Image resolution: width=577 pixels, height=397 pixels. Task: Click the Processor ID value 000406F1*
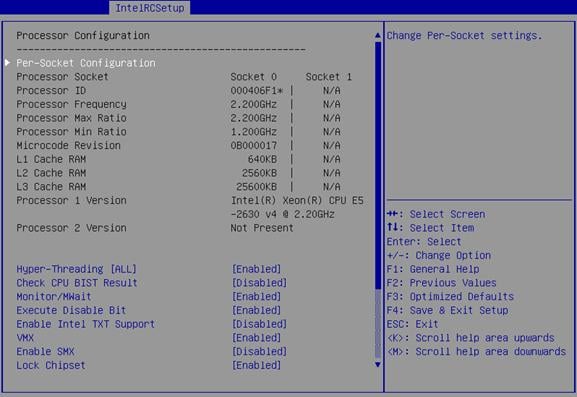(256, 91)
